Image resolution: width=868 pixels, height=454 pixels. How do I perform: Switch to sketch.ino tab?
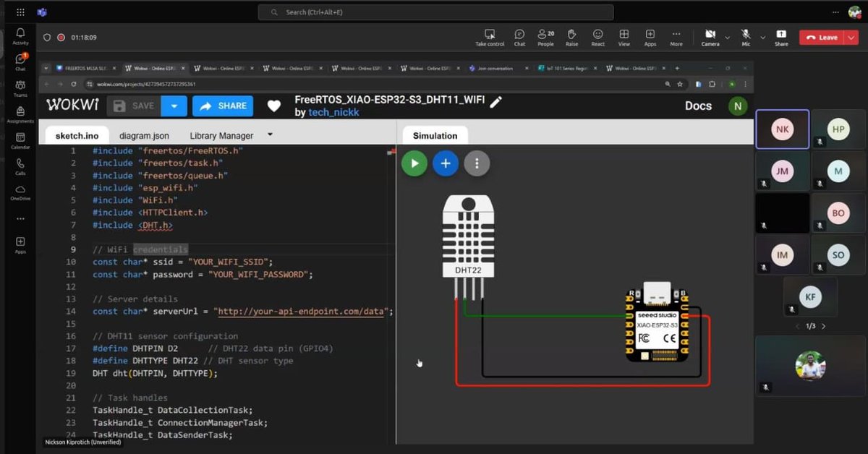pos(77,136)
